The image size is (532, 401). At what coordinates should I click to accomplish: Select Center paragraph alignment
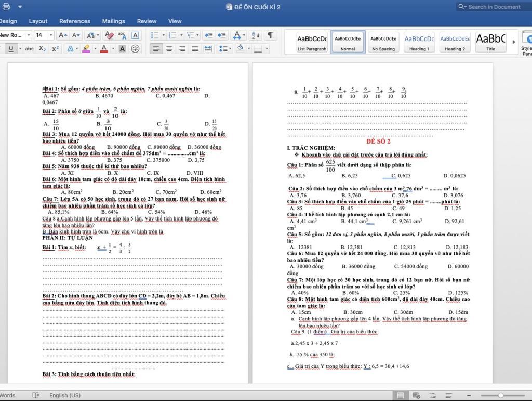coord(169,48)
